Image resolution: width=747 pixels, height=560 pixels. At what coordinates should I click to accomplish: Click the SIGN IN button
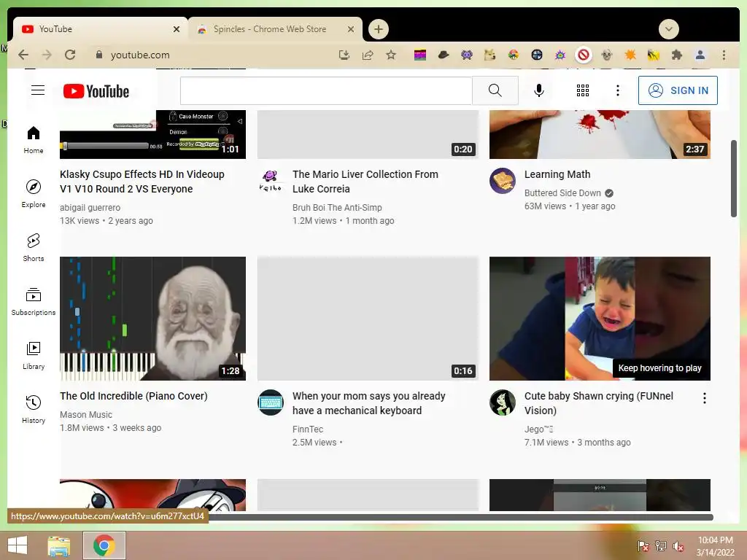point(678,90)
